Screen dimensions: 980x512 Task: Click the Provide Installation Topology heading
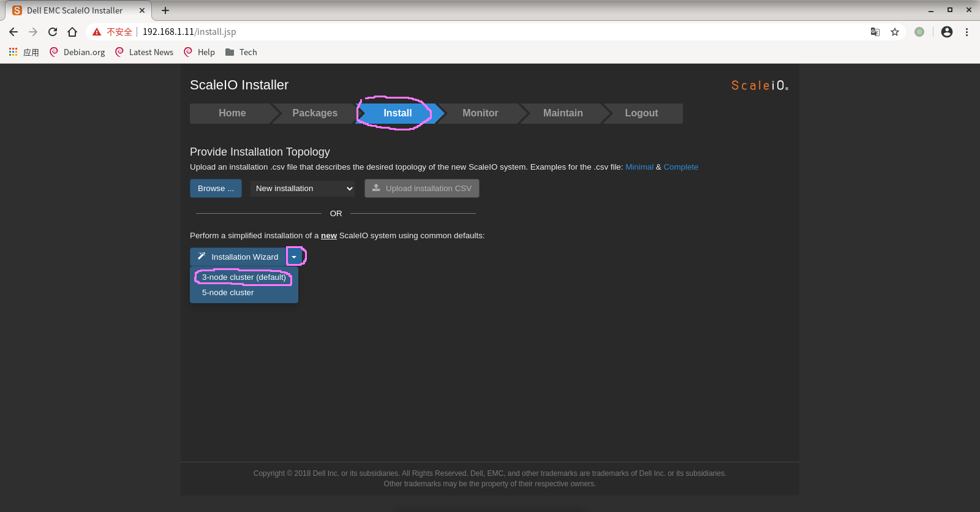click(x=260, y=152)
